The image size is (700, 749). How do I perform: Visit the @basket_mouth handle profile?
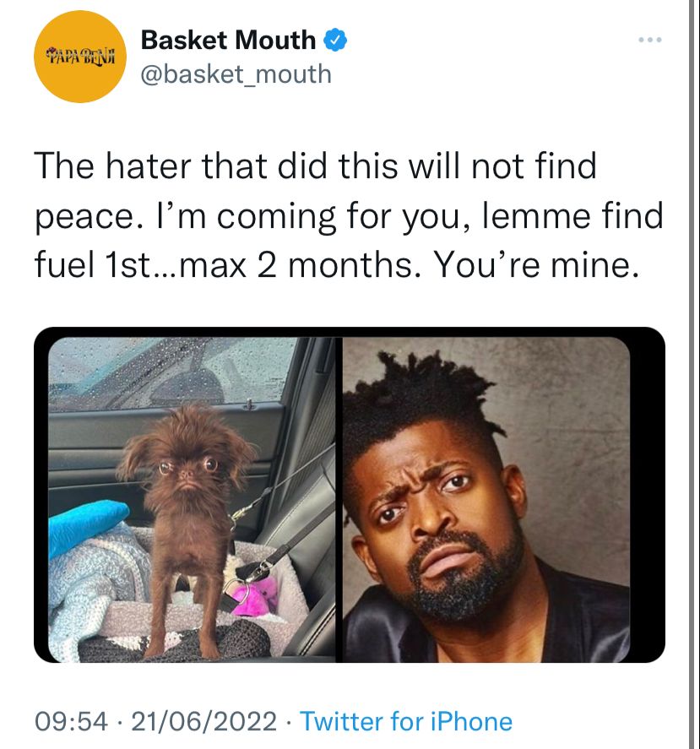(x=236, y=74)
